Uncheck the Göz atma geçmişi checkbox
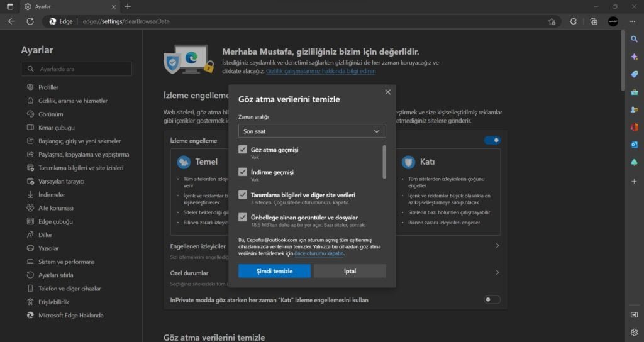 [243, 150]
